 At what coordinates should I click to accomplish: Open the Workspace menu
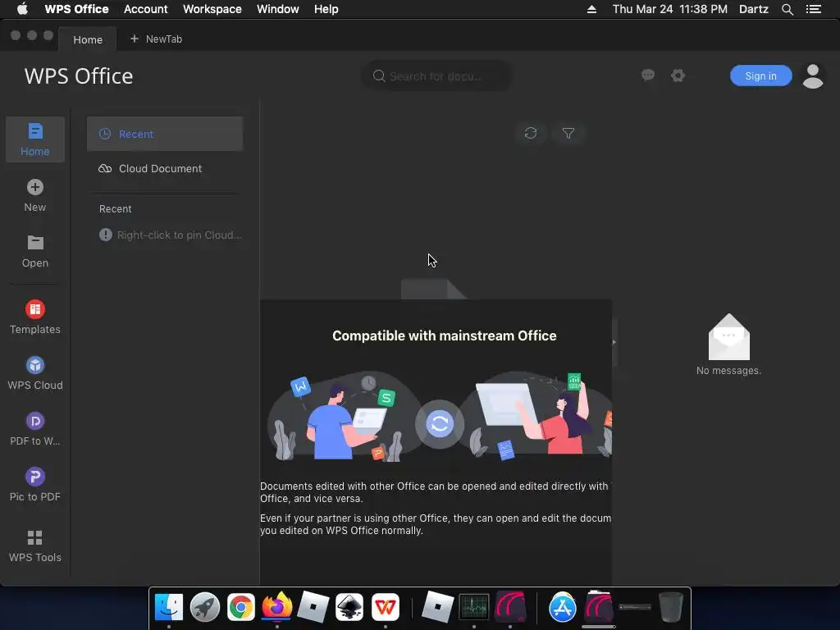[x=212, y=9]
